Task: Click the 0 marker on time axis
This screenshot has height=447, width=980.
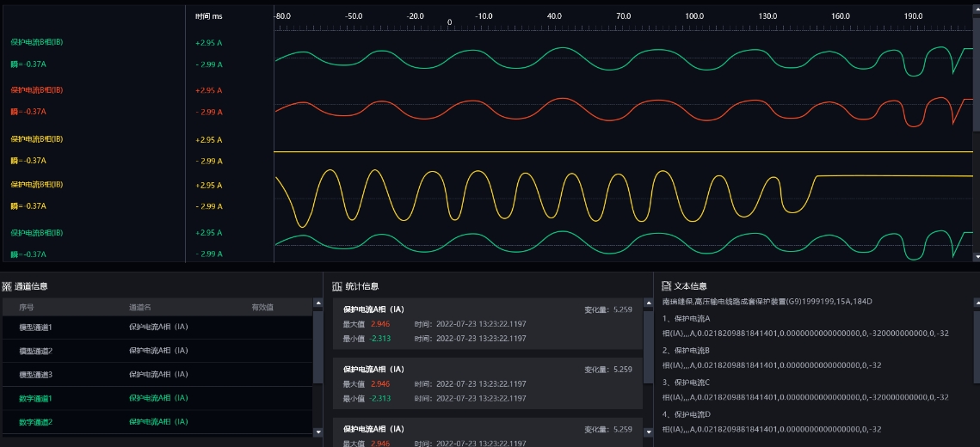Action: [x=449, y=22]
